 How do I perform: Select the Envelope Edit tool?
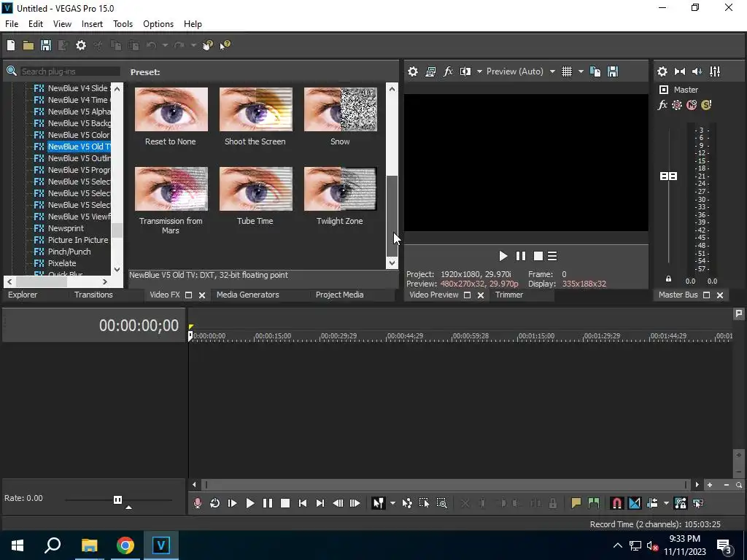coord(407,503)
